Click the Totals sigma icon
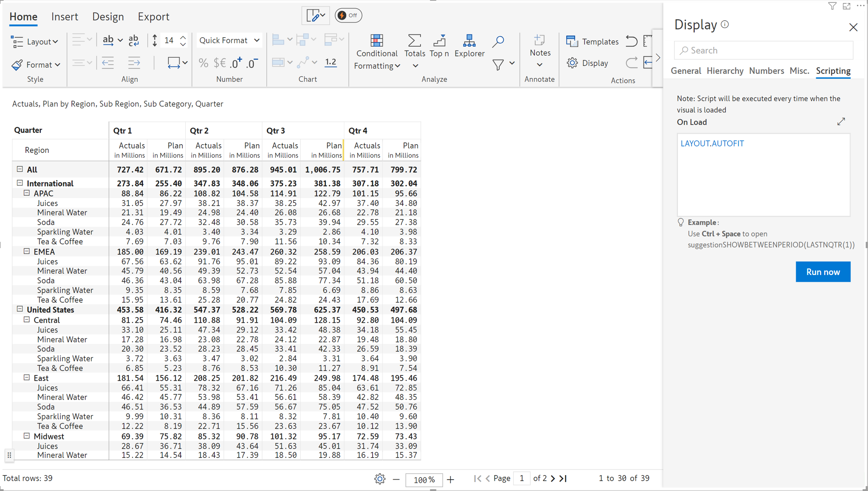Viewport: 868px width, 491px height. [414, 41]
